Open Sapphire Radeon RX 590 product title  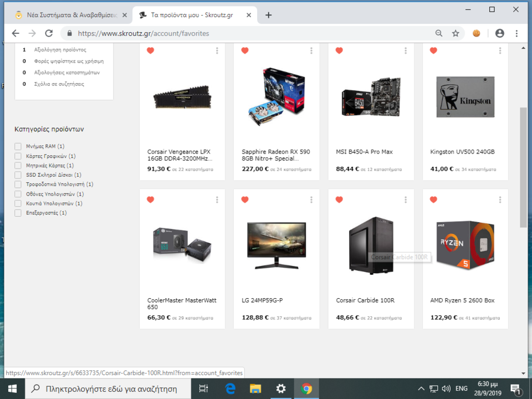point(275,155)
